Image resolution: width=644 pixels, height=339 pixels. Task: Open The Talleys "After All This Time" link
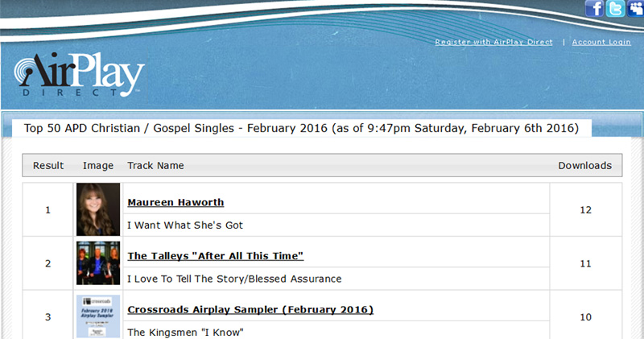pyautogui.click(x=215, y=256)
